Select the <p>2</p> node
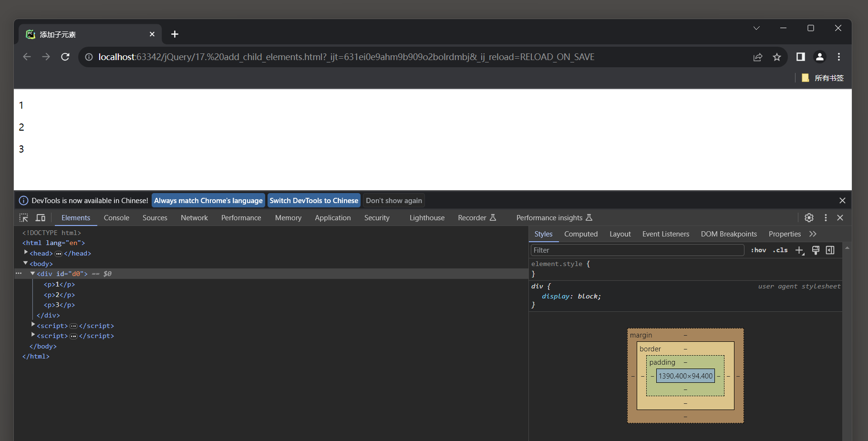 click(x=59, y=295)
